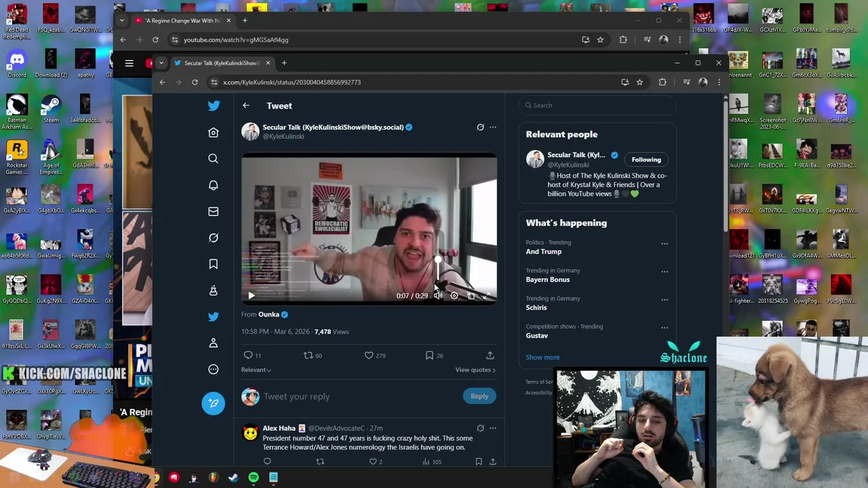Open Steam desktop shortcut
Viewport: 868px width, 488px height.
(51, 108)
